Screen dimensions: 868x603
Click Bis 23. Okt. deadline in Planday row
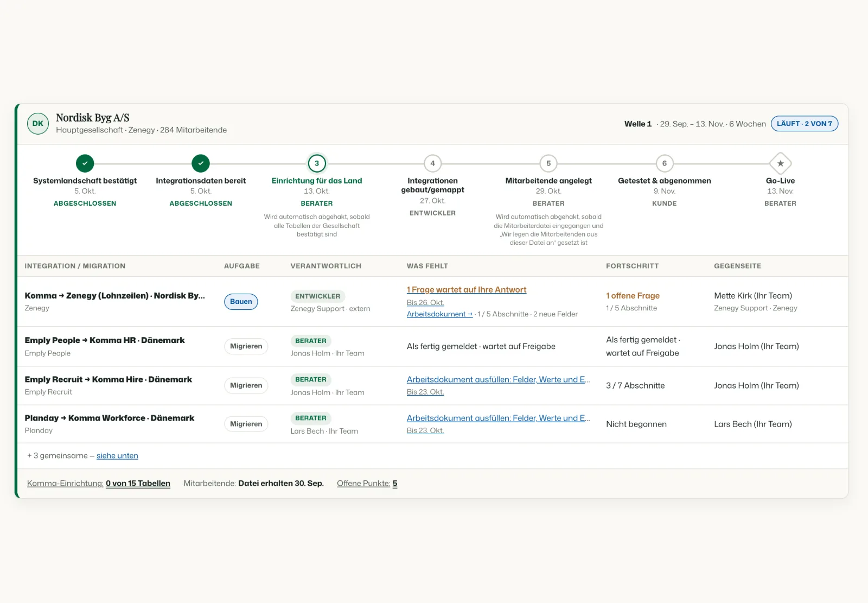tap(425, 430)
